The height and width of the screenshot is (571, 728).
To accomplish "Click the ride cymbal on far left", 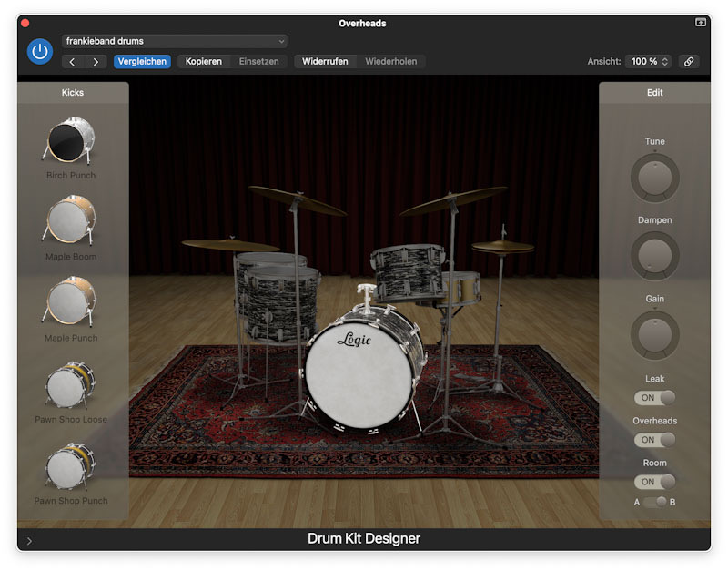I will 230,245.
